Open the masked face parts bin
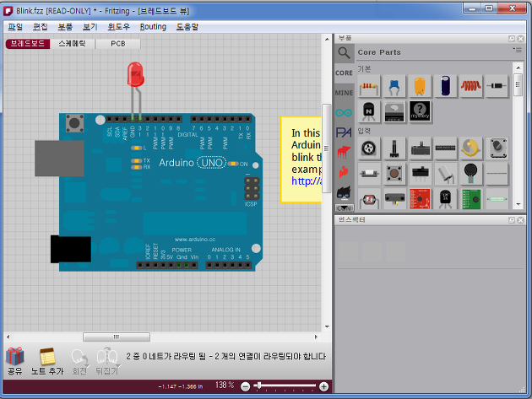The image size is (532, 399). [344, 192]
